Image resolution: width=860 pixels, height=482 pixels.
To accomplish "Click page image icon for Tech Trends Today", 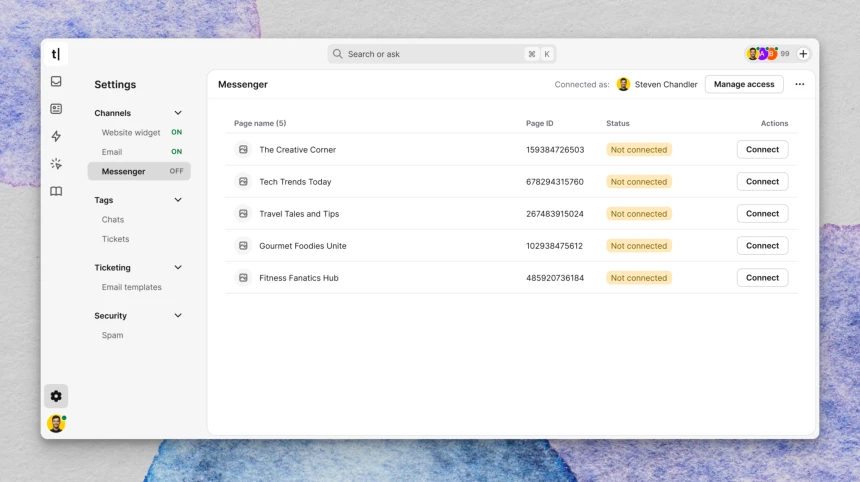I will tap(243, 182).
